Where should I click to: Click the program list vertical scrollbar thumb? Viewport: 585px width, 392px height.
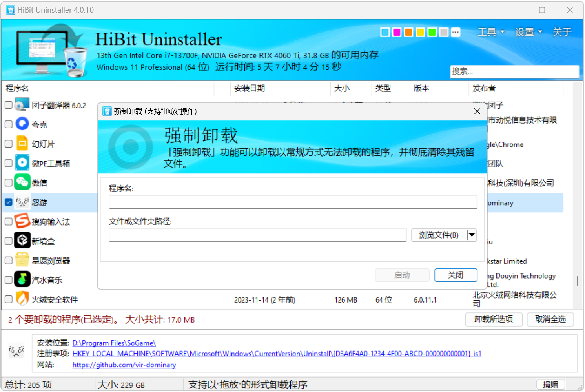[577, 281]
